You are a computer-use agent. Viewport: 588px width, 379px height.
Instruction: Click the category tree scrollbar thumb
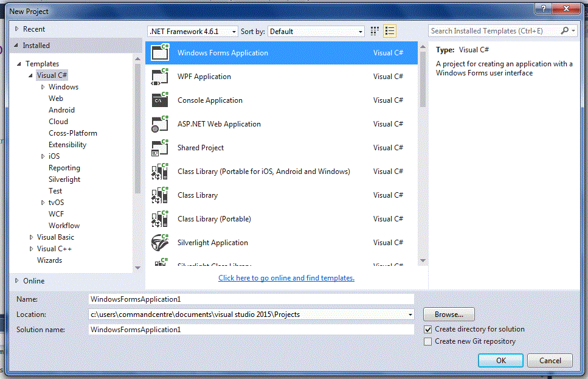coord(137,129)
